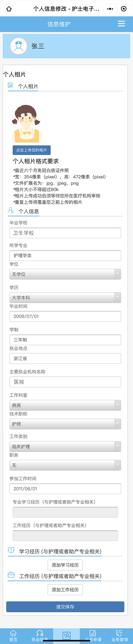Screen dimensions: 133x644
Task: Click the 毕业学校 input field
Action: [x=65, y=233]
